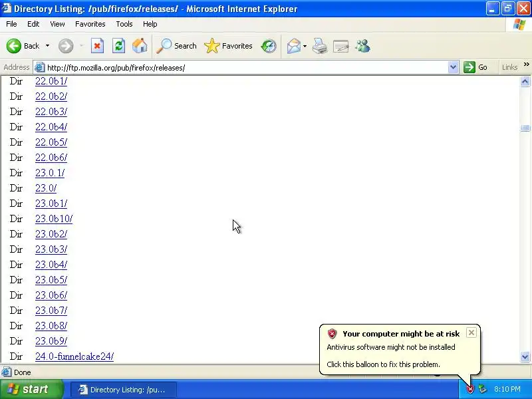Open the Back history dropdown arrow

click(47, 46)
